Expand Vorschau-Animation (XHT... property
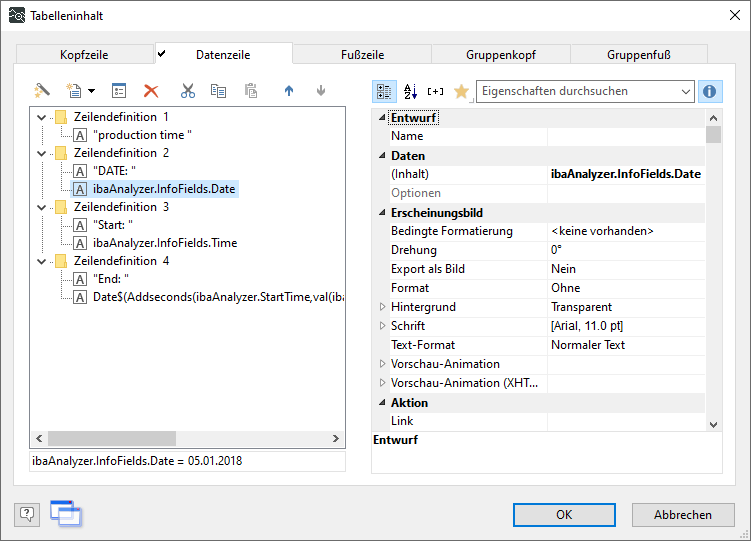 coord(382,383)
